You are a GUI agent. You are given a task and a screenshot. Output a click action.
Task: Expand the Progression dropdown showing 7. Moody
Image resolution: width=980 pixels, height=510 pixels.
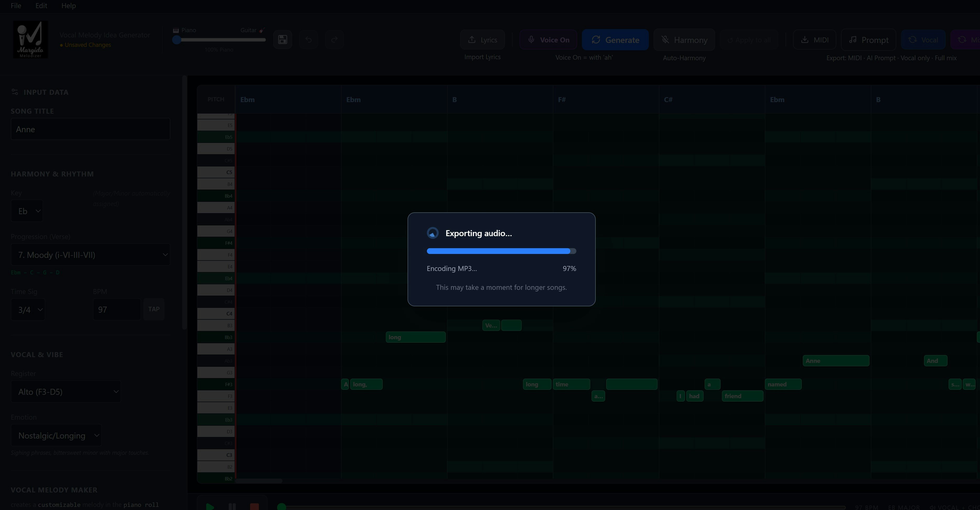click(x=90, y=255)
